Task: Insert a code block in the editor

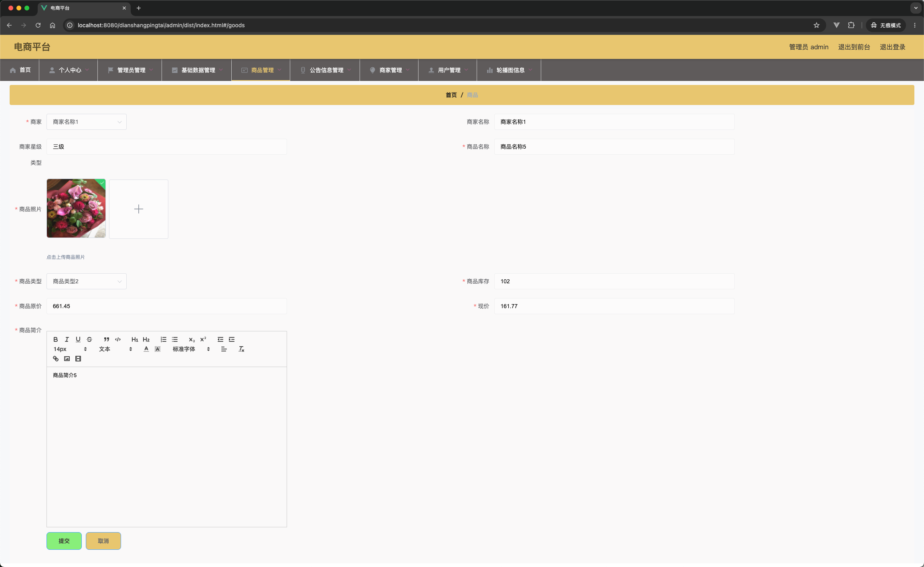Action: pyautogui.click(x=118, y=339)
